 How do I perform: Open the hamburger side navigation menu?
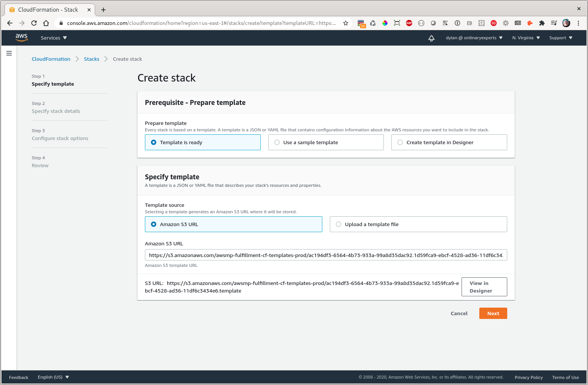tap(9, 53)
